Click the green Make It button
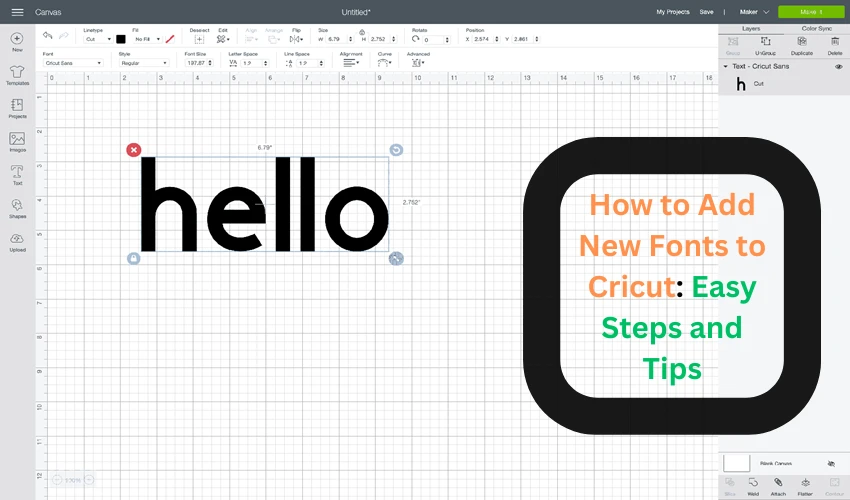850x500 pixels. pos(810,12)
